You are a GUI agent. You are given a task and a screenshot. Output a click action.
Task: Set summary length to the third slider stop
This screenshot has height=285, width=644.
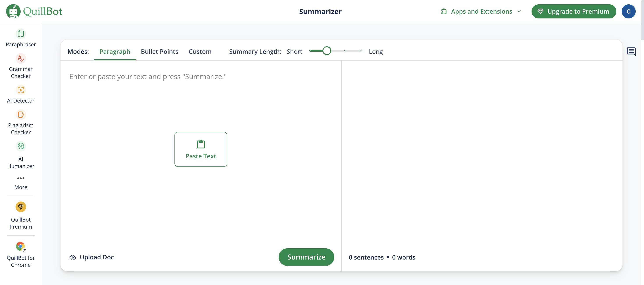[344, 51]
